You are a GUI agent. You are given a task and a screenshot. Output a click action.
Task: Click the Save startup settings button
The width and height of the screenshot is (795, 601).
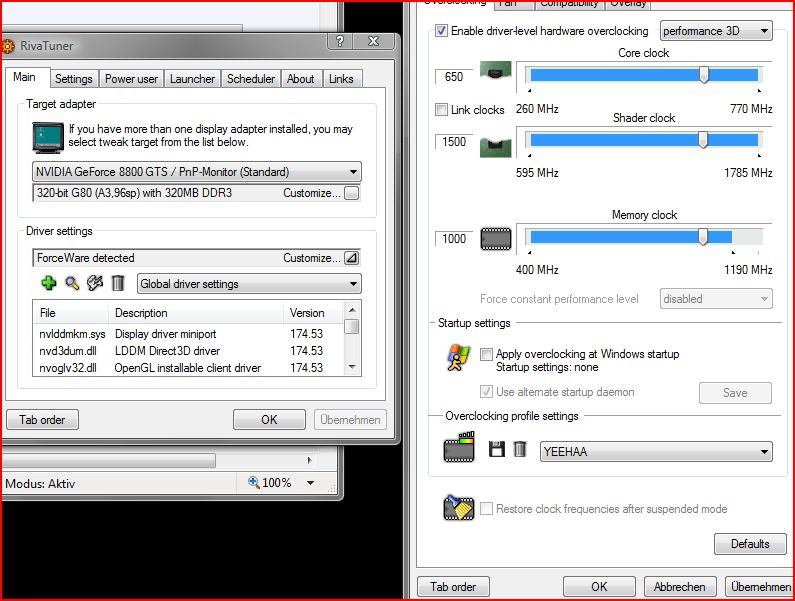tap(735, 393)
